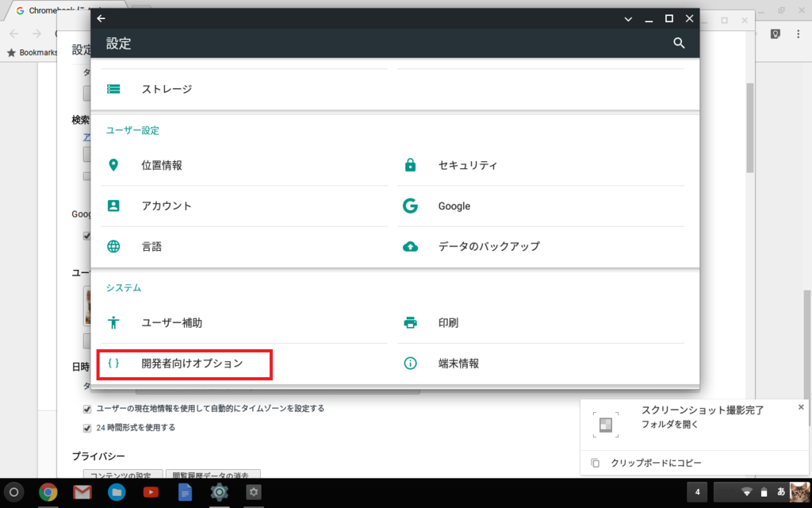The image size is (812, 508).
Task: Click the extension icon in Chrome toolbar
Action: click(x=776, y=34)
